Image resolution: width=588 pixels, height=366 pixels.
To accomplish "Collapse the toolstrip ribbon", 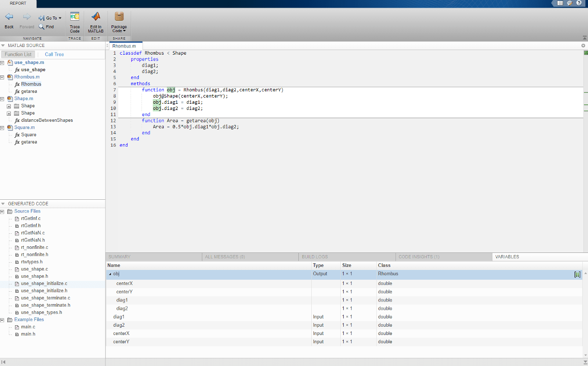I will (583, 38).
